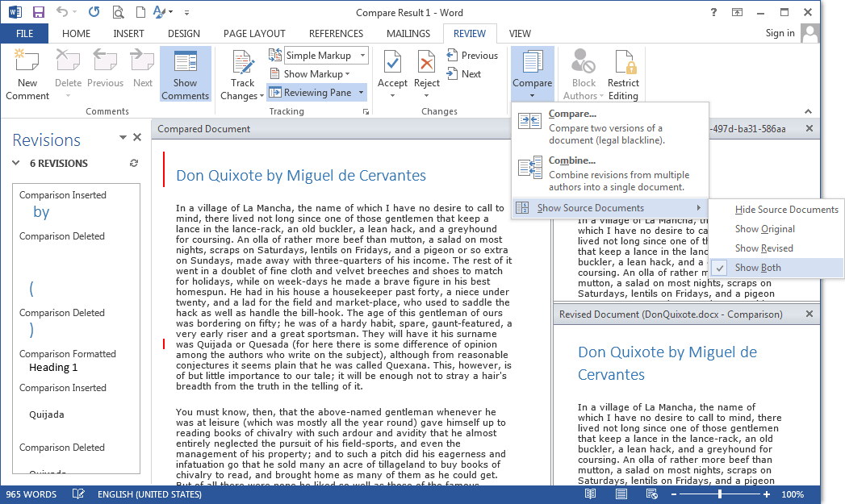Expand the Reject dropdown arrow
The height and width of the screenshot is (504, 845).
(426, 96)
